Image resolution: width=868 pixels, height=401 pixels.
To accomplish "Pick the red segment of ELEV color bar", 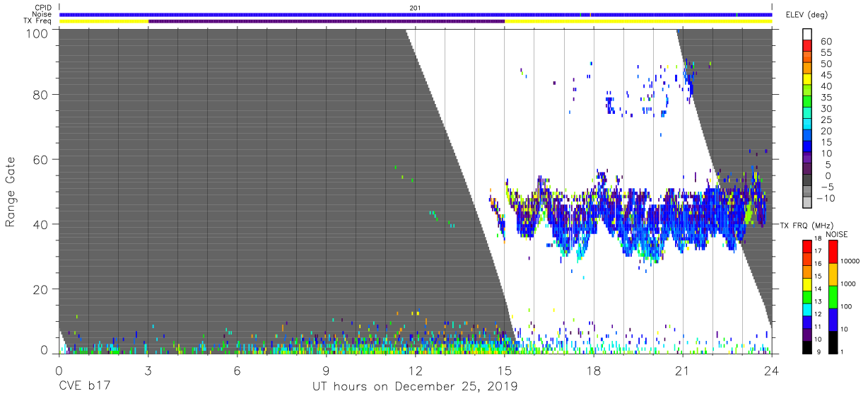I will [x=809, y=47].
